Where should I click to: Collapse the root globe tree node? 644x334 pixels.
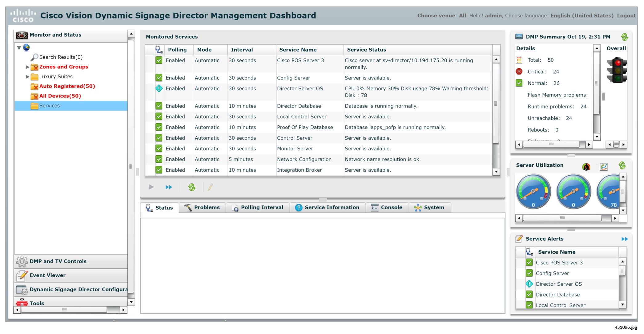pos(19,48)
